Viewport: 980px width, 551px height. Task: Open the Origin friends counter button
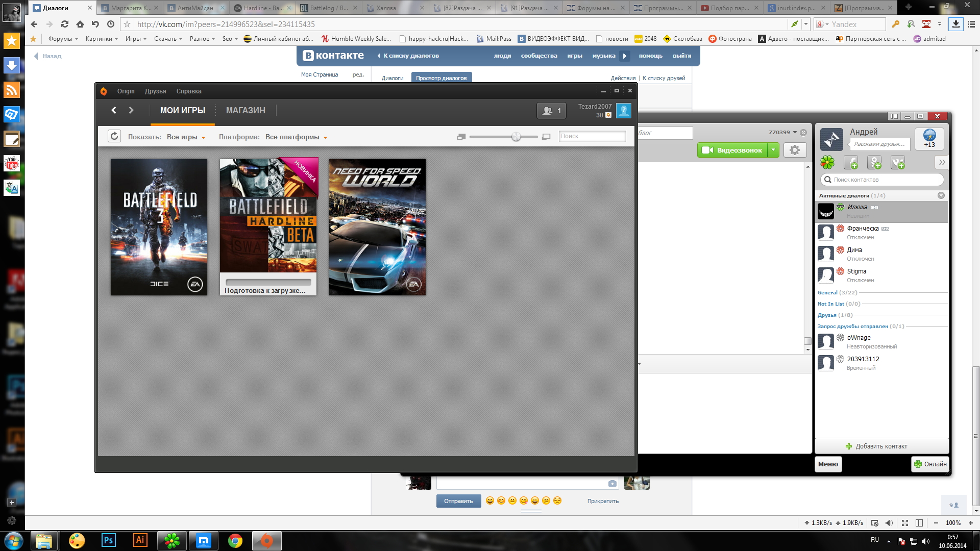pyautogui.click(x=551, y=111)
